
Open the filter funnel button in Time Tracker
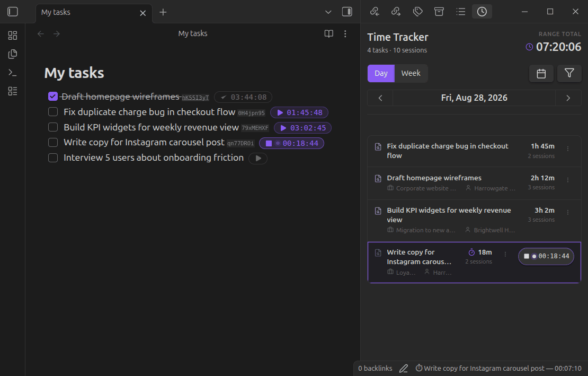569,73
